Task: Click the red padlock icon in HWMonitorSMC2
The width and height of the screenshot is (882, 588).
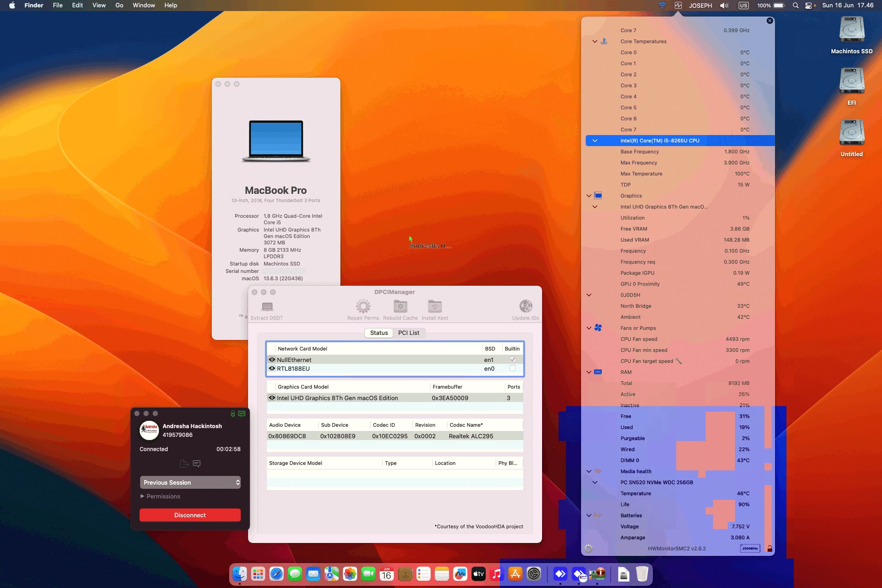Action: [769, 548]
